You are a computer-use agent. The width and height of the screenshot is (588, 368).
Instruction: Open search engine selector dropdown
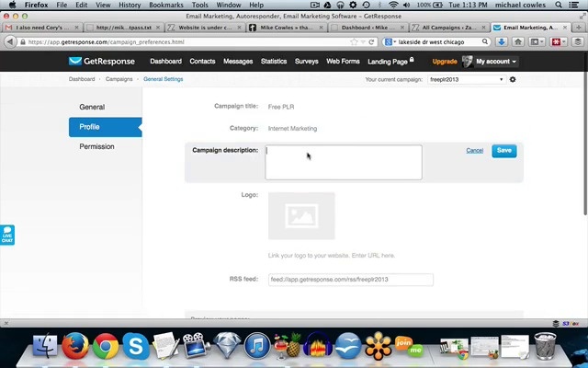390,42
